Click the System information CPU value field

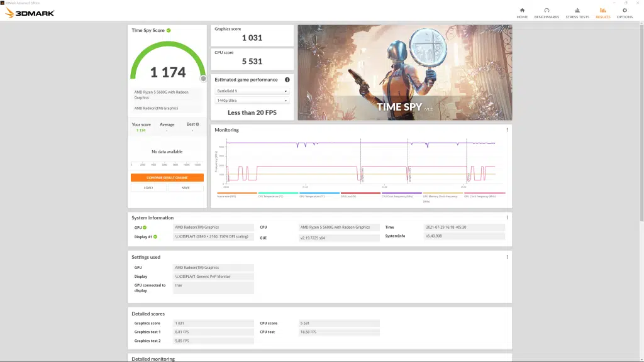[339, 228]
